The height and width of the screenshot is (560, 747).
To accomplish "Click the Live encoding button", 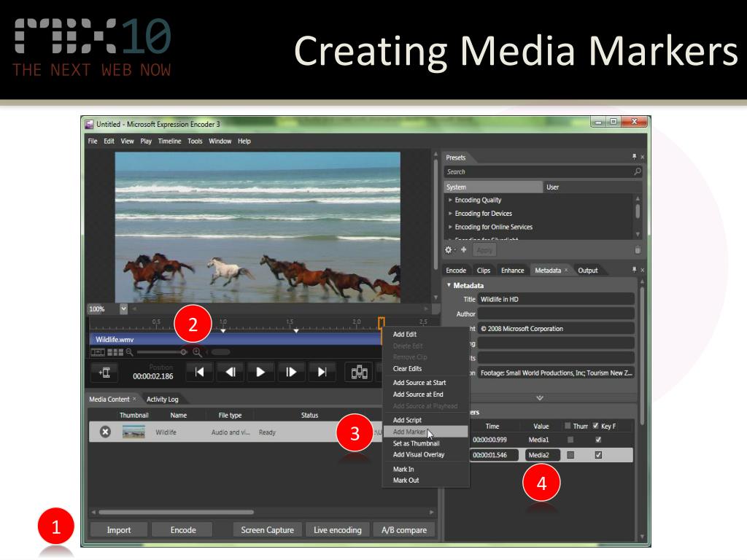I will pyautogui.click(x=337, y=530).
